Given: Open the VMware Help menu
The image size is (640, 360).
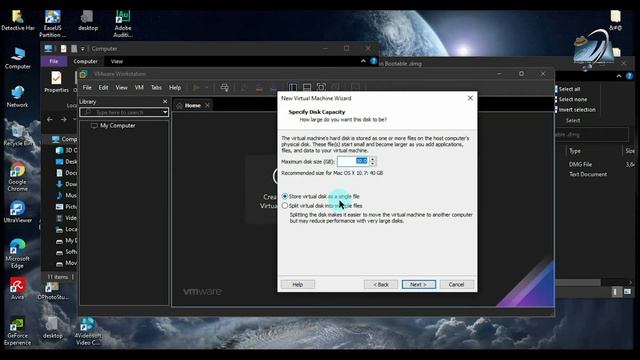Looking at the screenshot, I should point(175,87).
